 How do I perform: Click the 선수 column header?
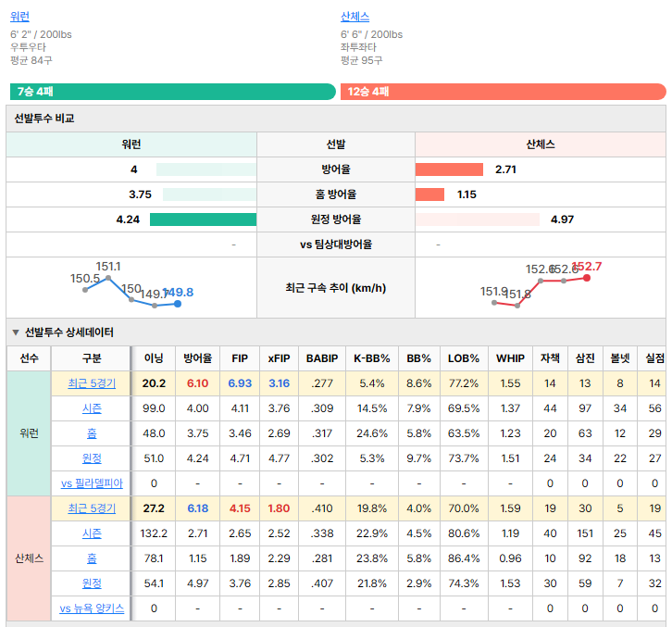click(x=29, y=358)
